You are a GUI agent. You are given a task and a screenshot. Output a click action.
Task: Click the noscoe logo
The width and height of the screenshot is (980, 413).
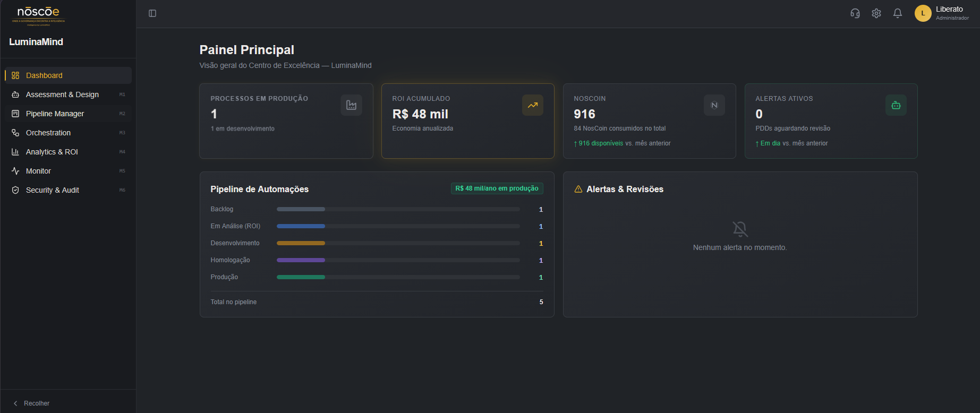(38, 15)
